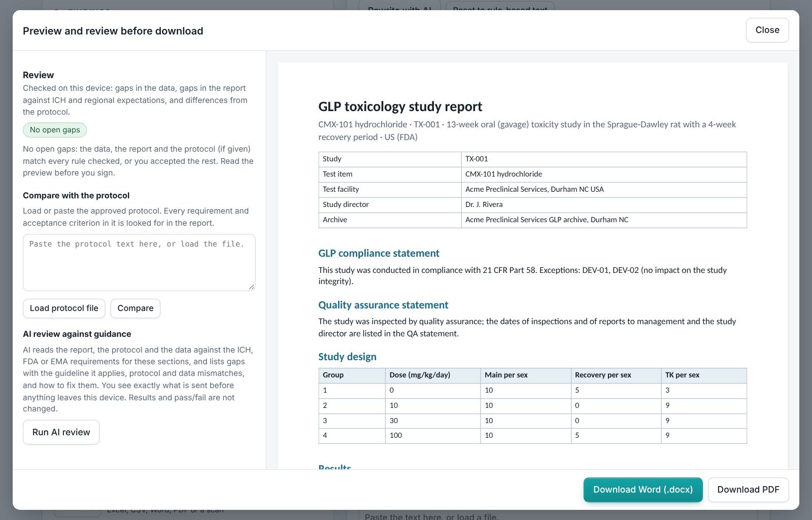Click the 'AI review against guidance' heading

tap(77, 334)
